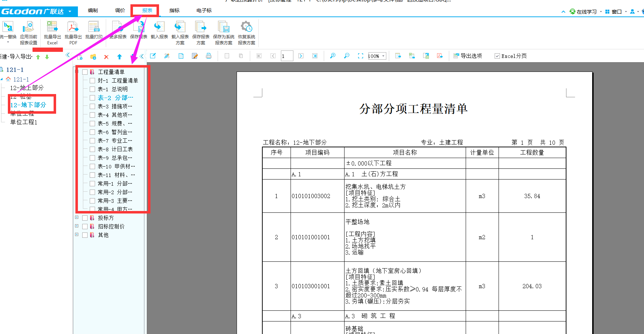
Task: Click 批量导出 Excel icon
Action: pyautogui.click(x=52, y=27)
